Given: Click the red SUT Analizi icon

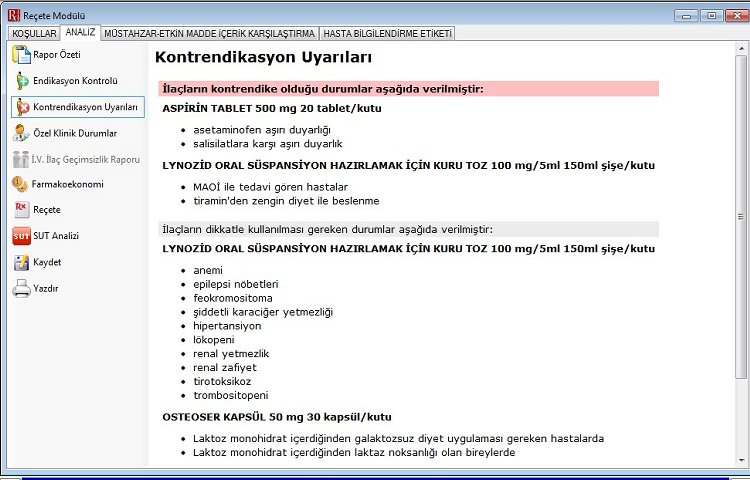Looking at the screenshot, I should (x=22, y=236).
